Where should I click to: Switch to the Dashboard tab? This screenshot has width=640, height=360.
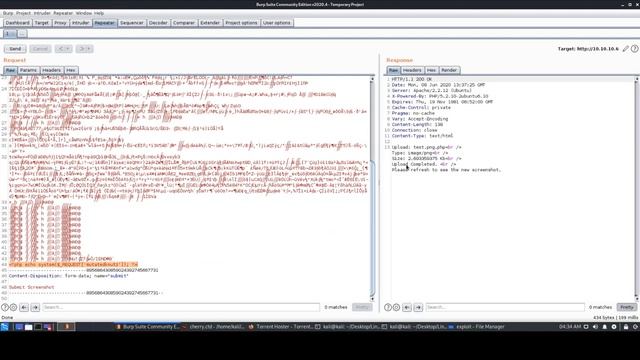click(x=18, y=23)
